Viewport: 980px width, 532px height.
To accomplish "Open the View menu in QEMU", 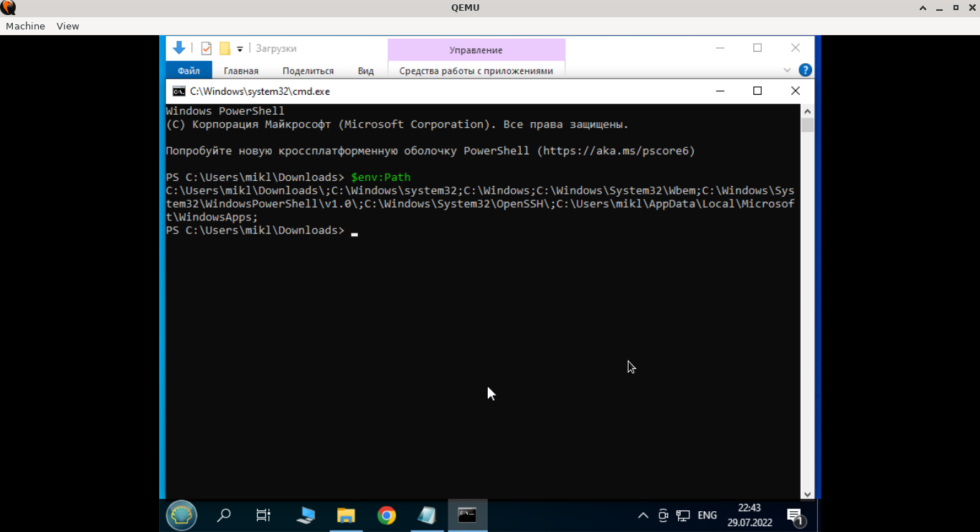I will click(67, 26).
